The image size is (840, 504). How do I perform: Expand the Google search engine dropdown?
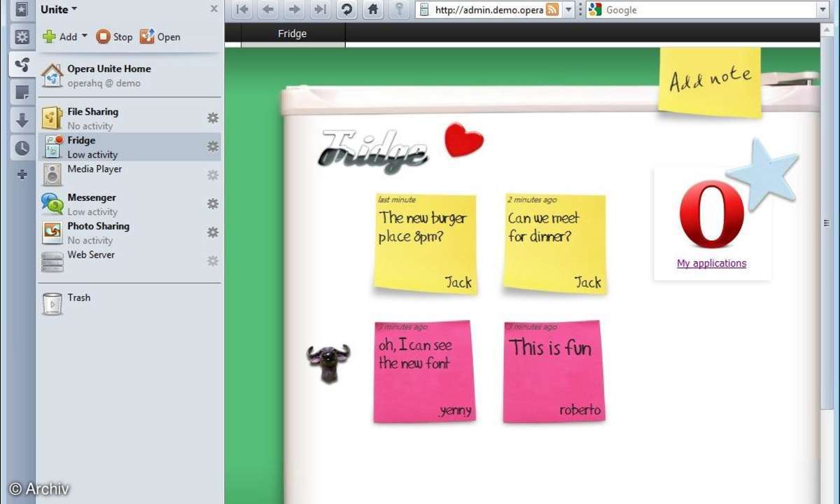822,10
